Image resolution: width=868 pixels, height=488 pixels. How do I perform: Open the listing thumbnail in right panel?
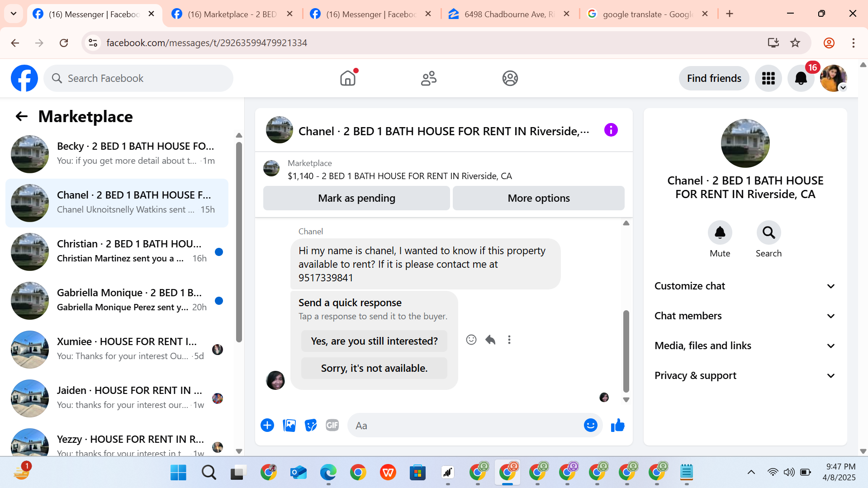click(x=745, y=143)
